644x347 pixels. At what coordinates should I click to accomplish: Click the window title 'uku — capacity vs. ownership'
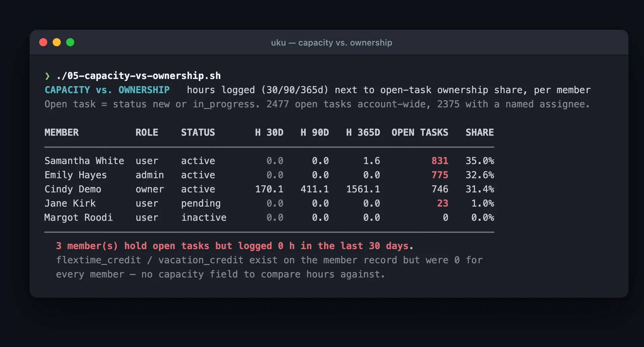331,43
